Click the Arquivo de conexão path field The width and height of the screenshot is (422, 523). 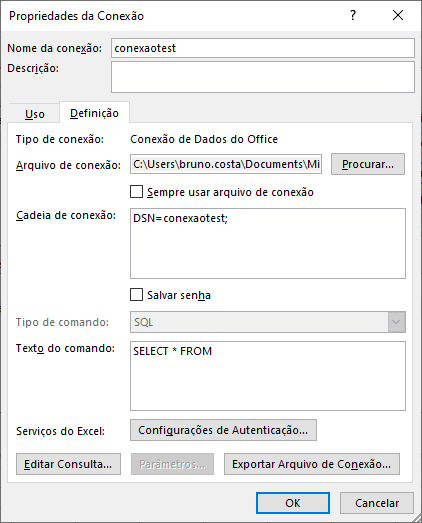point(226,164)
